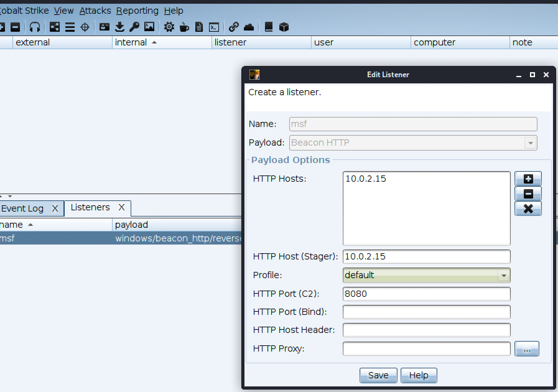The image size is (558, 392).
Task: Sort sessions by the internal column
Action: click(x=131, y=42)
